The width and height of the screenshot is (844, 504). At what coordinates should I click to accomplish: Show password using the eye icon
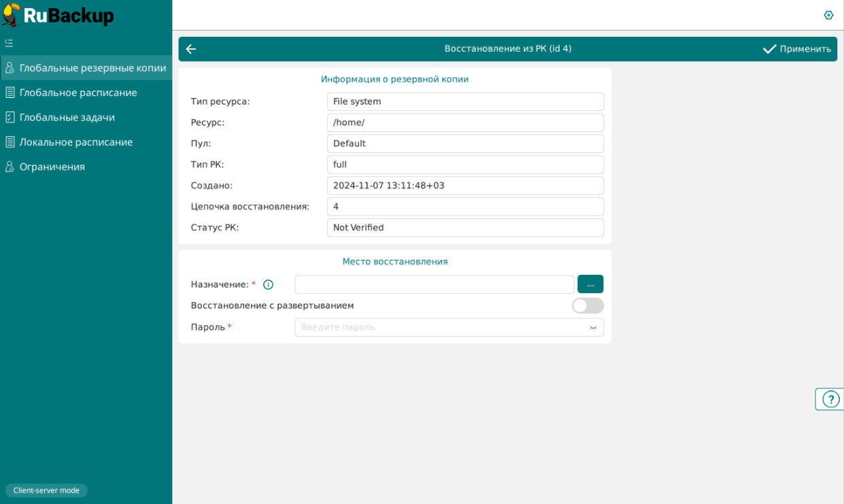pos(593,328)
